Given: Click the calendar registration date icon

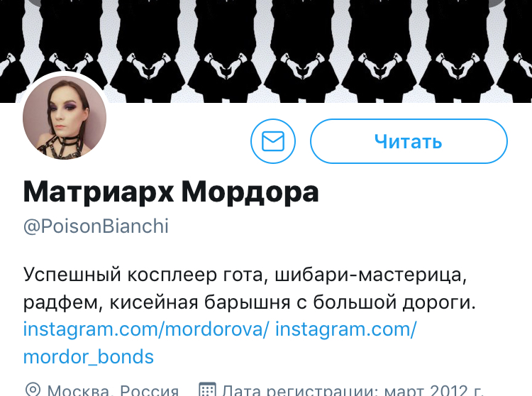Looking at the screenshot, I should click(207, 389).
